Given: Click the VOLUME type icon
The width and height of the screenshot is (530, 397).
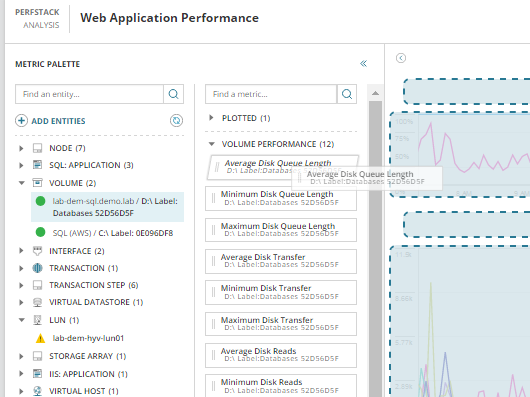Looking at the screenshot, I should pyautogui.click(x=37, y=183).
